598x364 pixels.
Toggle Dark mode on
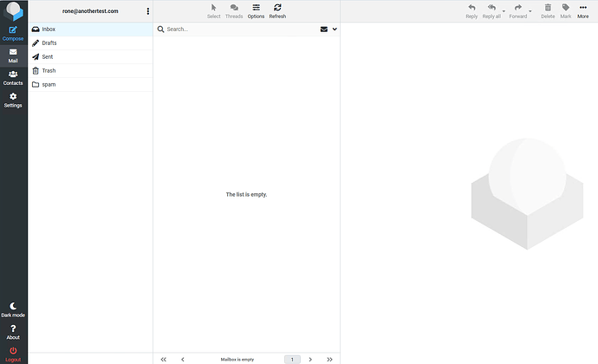click(13, 309)
